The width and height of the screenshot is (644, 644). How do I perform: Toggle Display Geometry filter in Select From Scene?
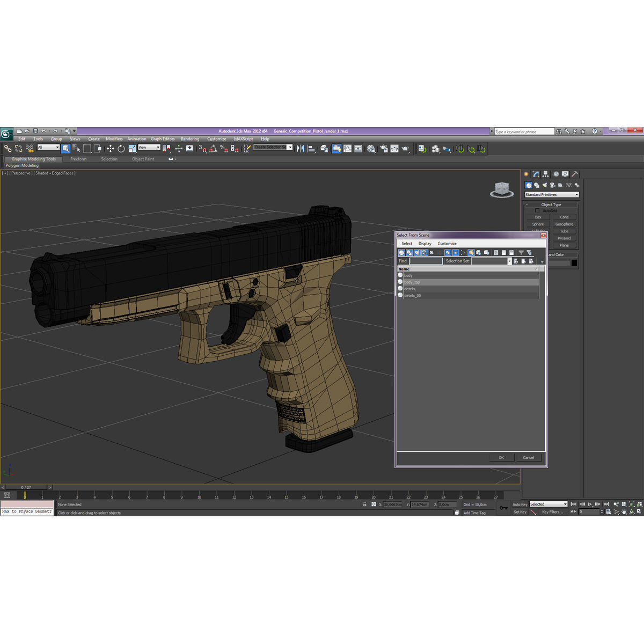click(x=401, y=252)
